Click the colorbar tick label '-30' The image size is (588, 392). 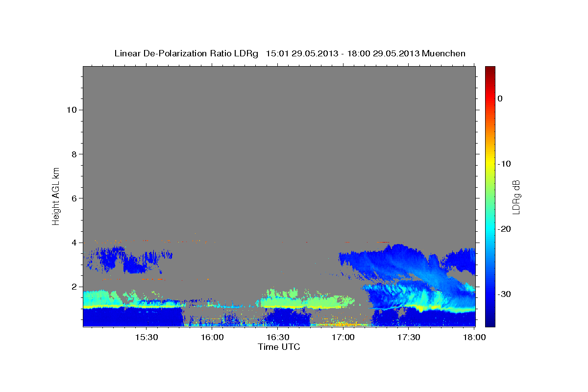[x=504, y=294]
